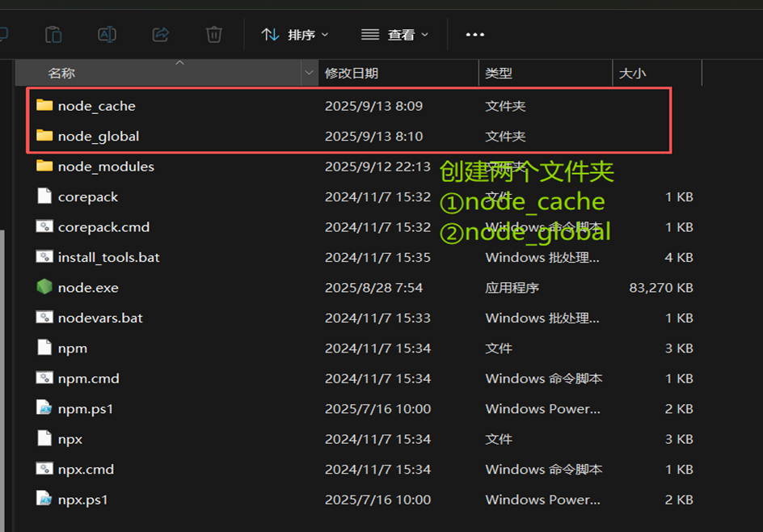Image resolution: width=763 pixels, height=532 pixels.
Task: Open the 排序 sort dropdown
Action: [295, 35]
